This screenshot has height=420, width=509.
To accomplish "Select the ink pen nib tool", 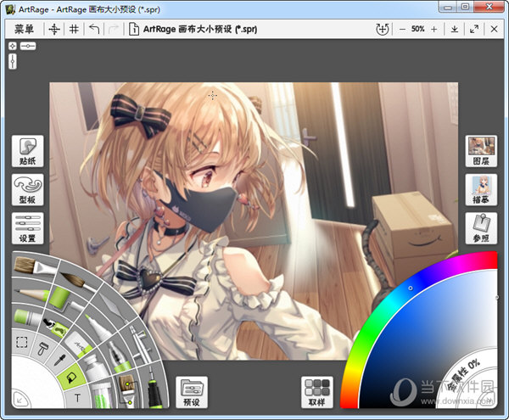I will [117, 357].
